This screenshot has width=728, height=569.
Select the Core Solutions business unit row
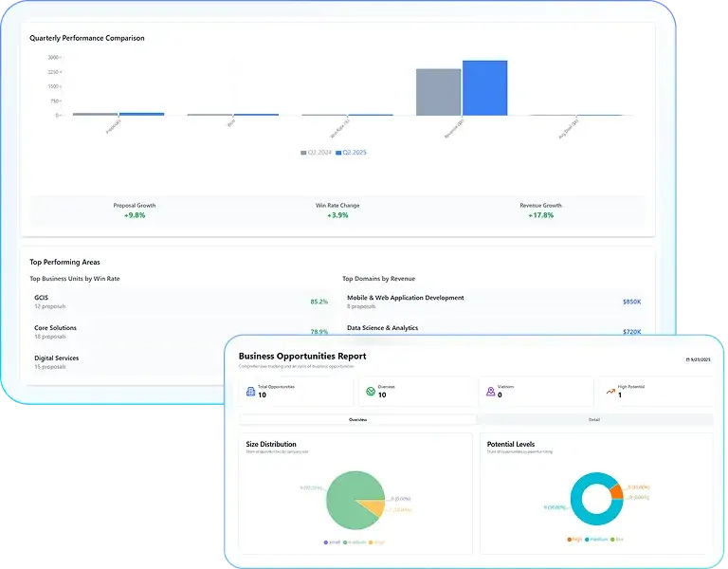[180, 332]
